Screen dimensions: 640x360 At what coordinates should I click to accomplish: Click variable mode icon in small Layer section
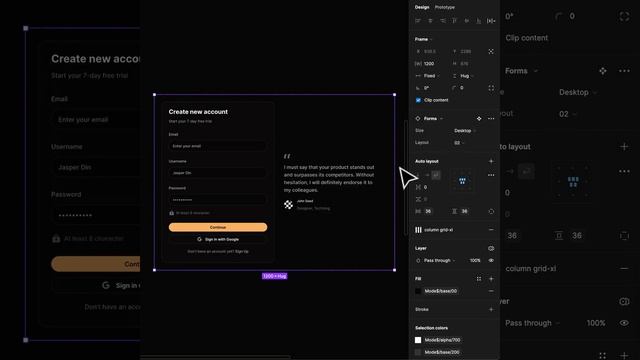491,248
